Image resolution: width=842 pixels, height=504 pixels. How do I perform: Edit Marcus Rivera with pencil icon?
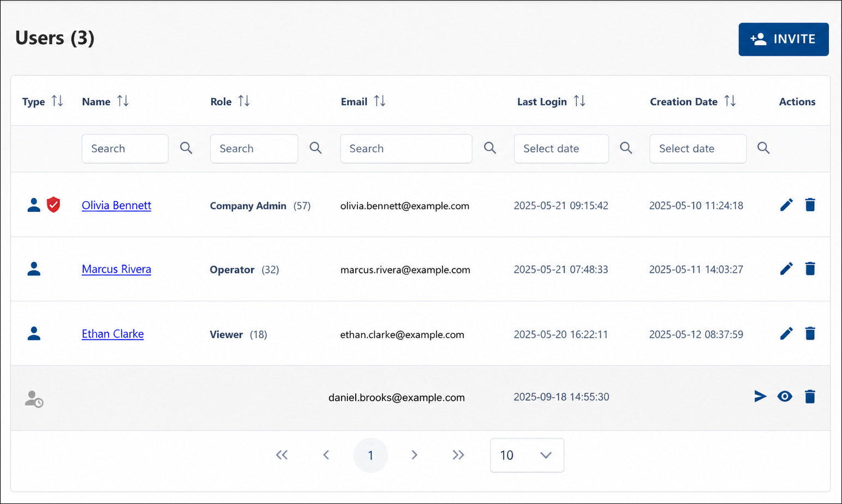[x=786, y=268]
